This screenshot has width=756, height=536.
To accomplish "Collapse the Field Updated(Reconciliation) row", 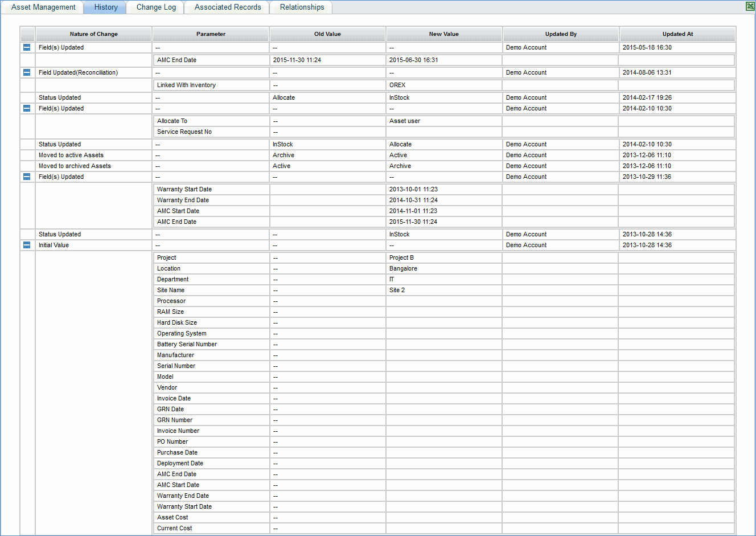I will click(27, 73).
